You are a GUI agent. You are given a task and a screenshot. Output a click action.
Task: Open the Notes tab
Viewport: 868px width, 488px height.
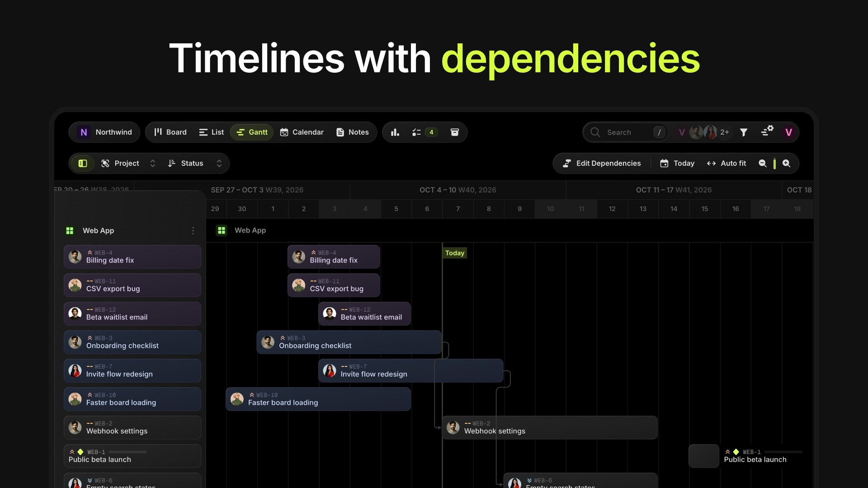353,132
